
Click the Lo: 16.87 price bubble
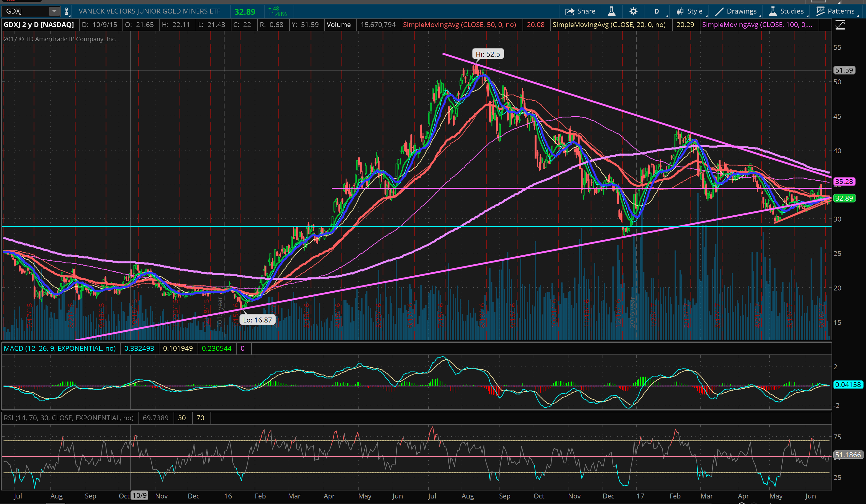click(x=257, y=320)
